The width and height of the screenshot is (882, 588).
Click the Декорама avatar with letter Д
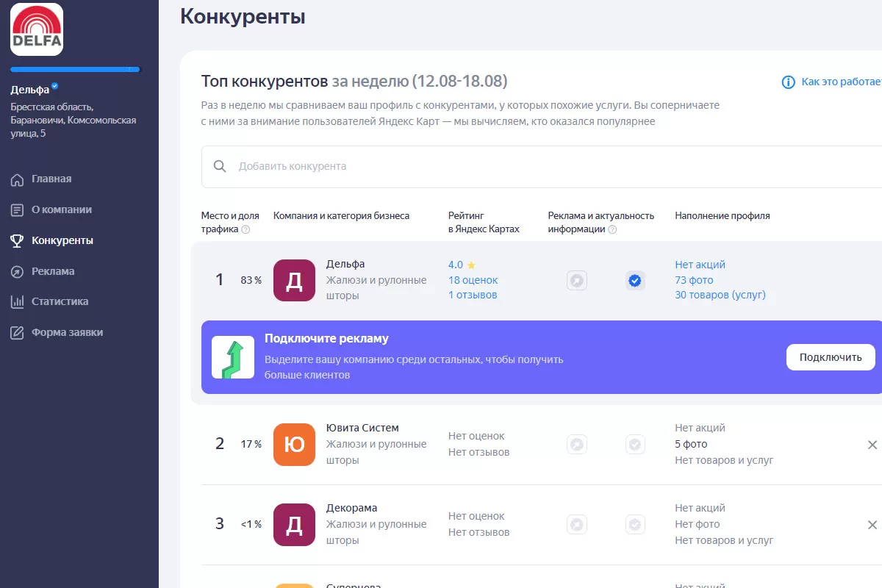pos(294,524)
